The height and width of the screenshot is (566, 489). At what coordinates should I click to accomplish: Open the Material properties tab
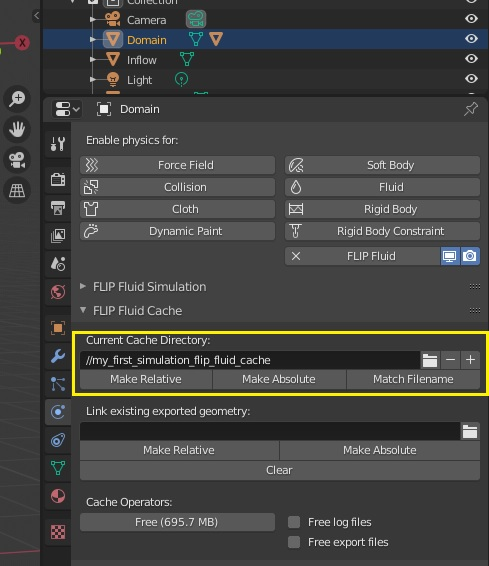point(58,496)
